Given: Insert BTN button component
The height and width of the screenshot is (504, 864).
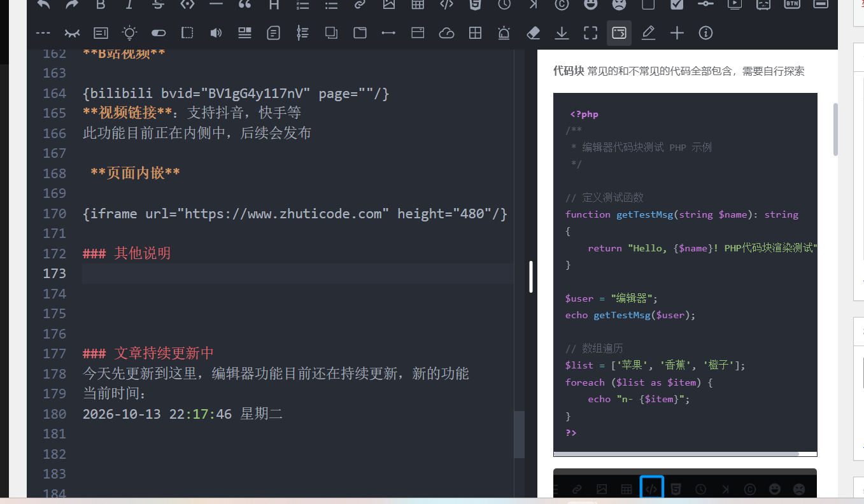Looking at the screenshot, I should [791, 4].
